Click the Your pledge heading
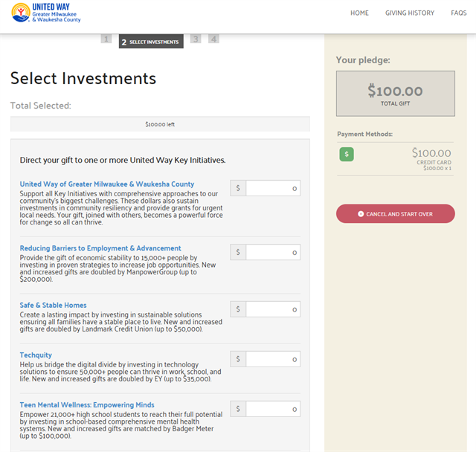476x452 pixels. [363, 60]
